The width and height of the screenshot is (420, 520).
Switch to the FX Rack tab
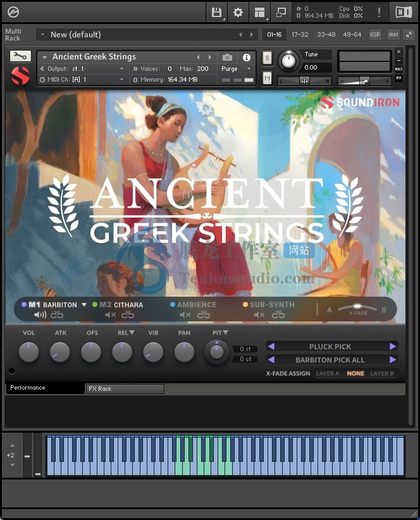pos(125,388)
